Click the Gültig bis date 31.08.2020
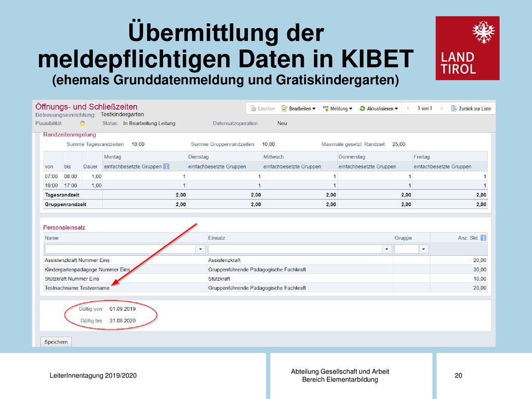The width and height of the screenshot is (532, 399). coord(123,321)
